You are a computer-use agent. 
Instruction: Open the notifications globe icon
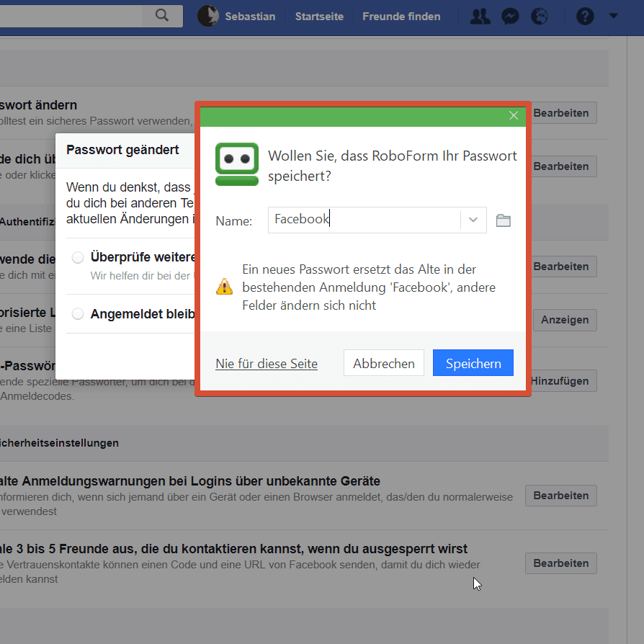tap(540, 17)
